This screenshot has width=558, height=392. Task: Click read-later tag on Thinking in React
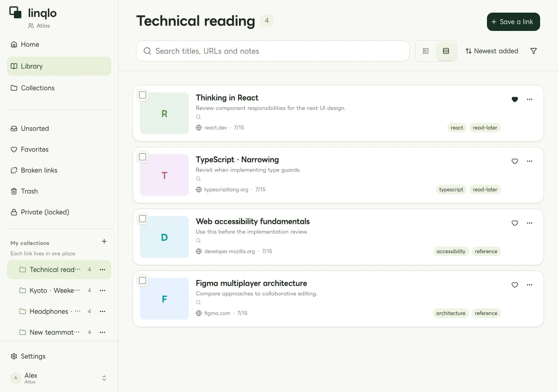pos(485,128)
